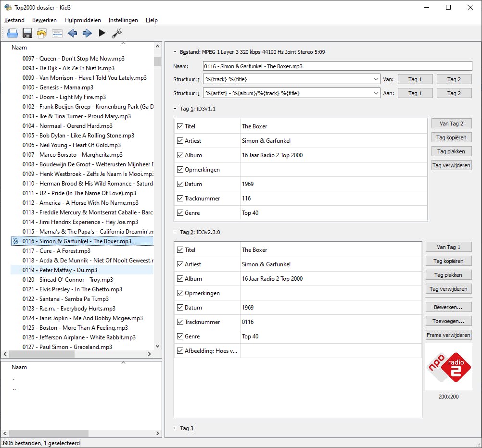Open the lower Structuur format dropdown
482x448 pixels.
[x=376, y=93]
